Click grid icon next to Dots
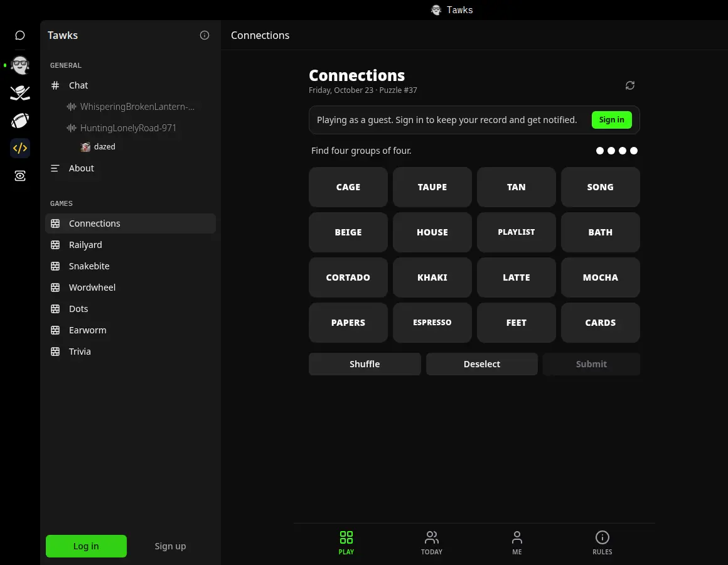The width and height of the screenshot is (728, 565). point(55,309)
